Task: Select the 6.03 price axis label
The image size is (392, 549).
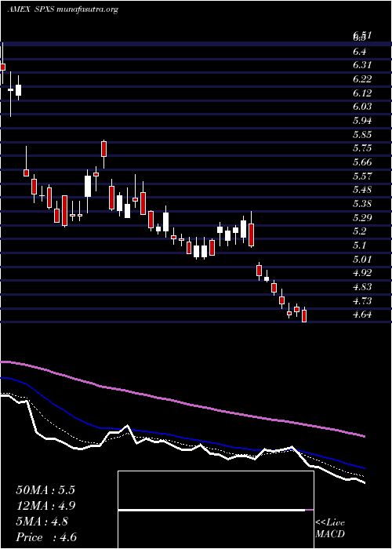Action: (362, 107)
